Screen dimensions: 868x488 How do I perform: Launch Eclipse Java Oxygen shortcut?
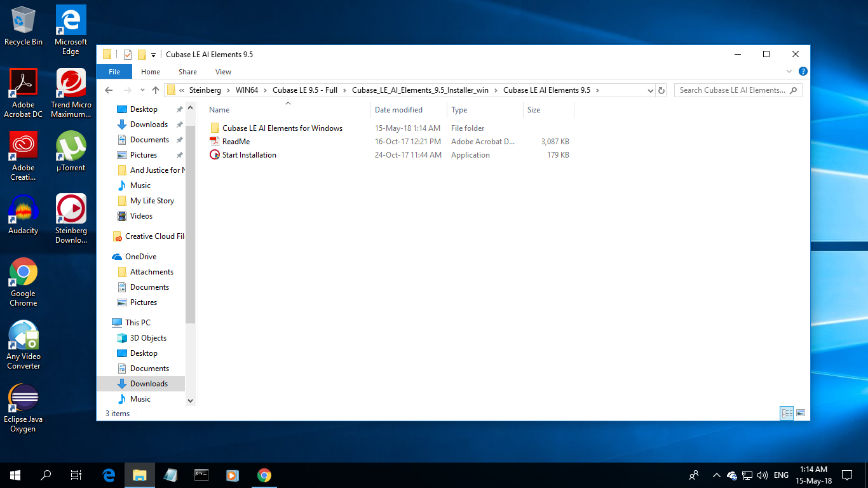click(x=24, y=408)
